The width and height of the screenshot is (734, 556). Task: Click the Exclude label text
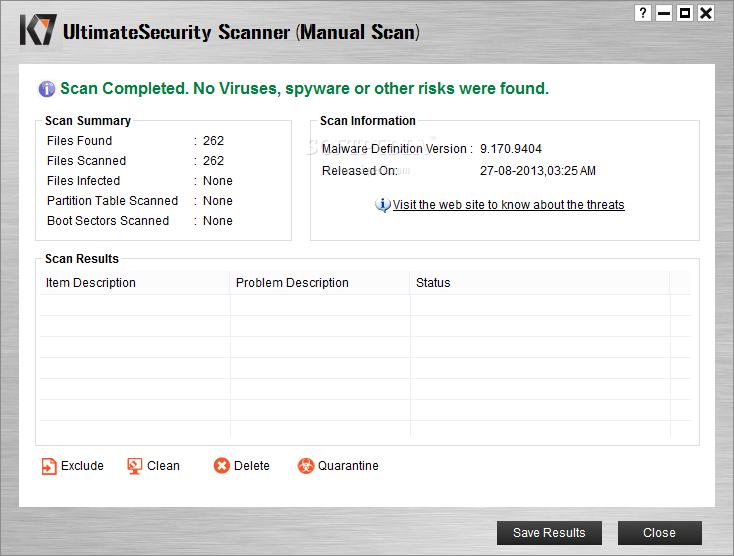click(x=82, y=466)
